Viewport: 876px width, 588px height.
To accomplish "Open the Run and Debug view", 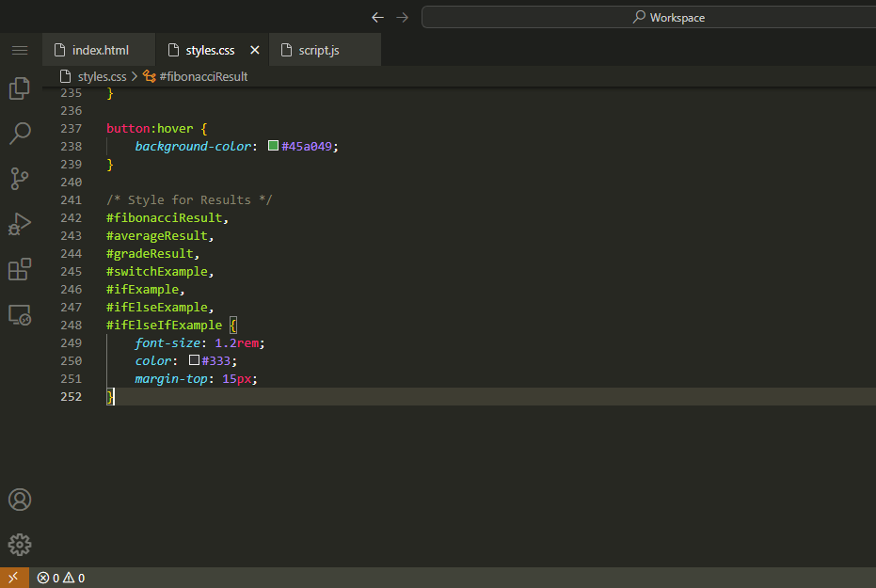I will pyautogui.click(x=20, y=224).
